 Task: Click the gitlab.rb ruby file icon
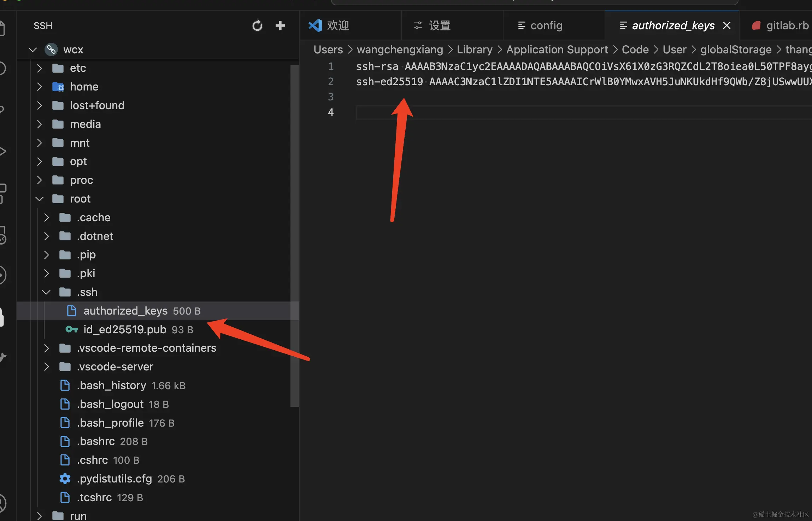click(756, 25)
